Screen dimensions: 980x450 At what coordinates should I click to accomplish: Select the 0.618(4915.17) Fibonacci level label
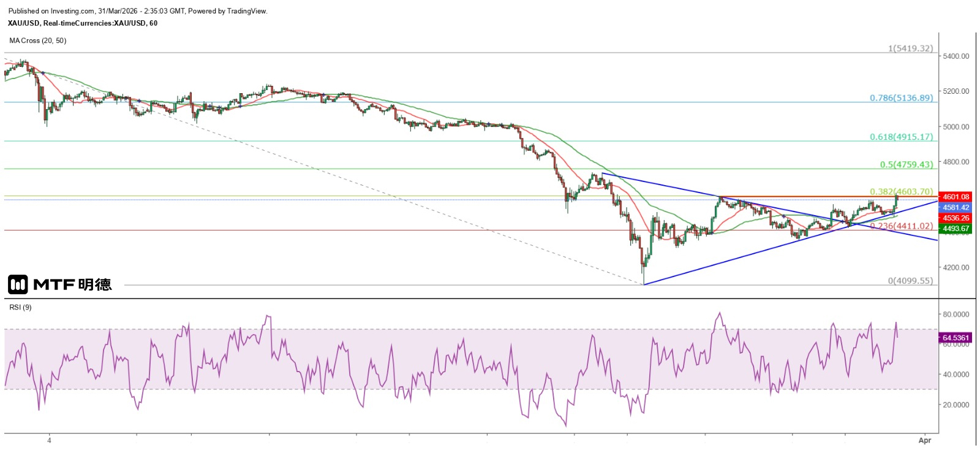902,137
